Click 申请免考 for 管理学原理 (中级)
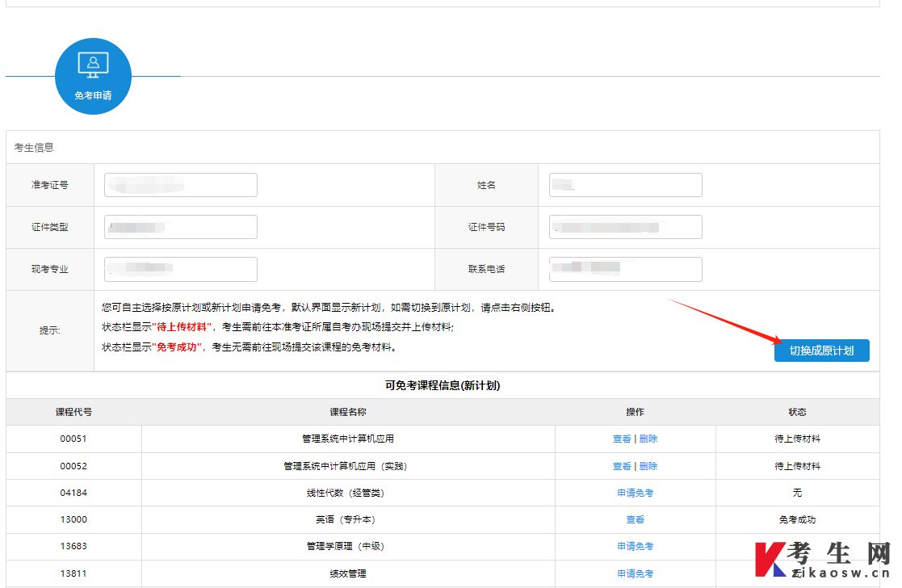 [635, 546]
